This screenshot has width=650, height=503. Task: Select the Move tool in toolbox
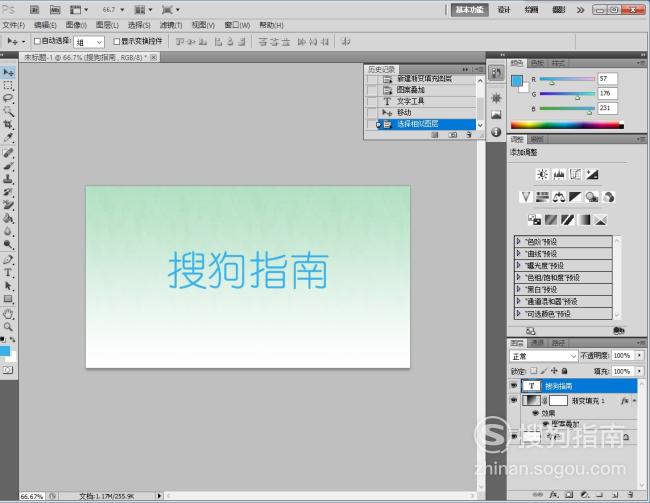click(8, 73)
